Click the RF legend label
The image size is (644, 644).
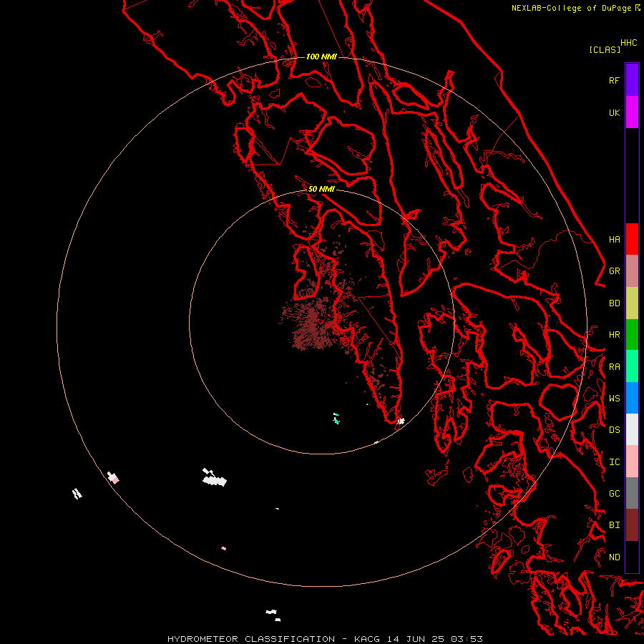(x=614, y=80)
